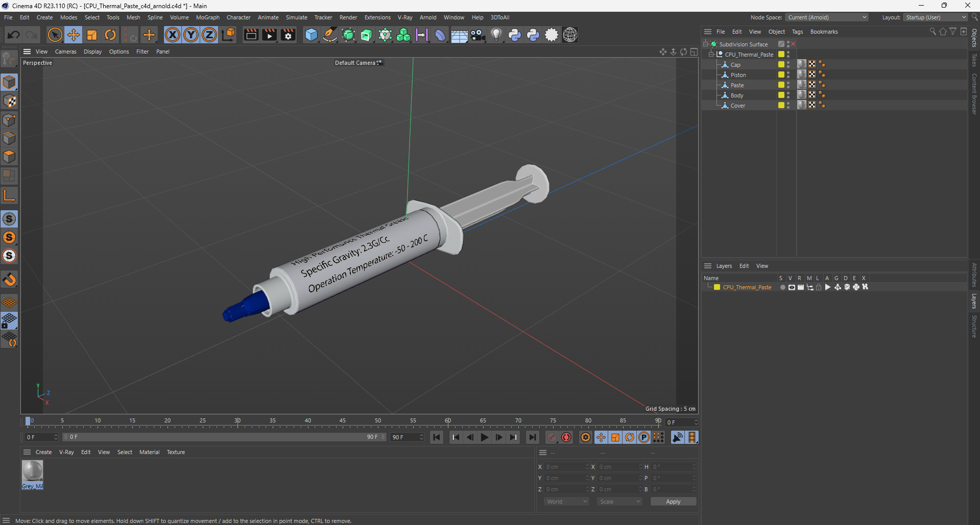
Task: Select the Scale tool
Action: pos(92,35)
